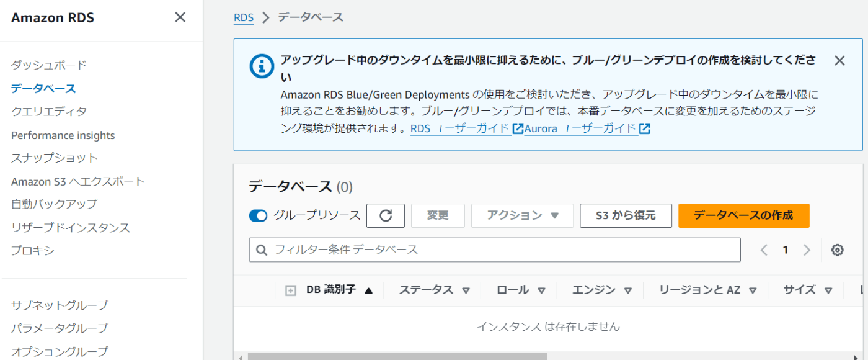Click the データベースの作成 button

tap(743, 215)
